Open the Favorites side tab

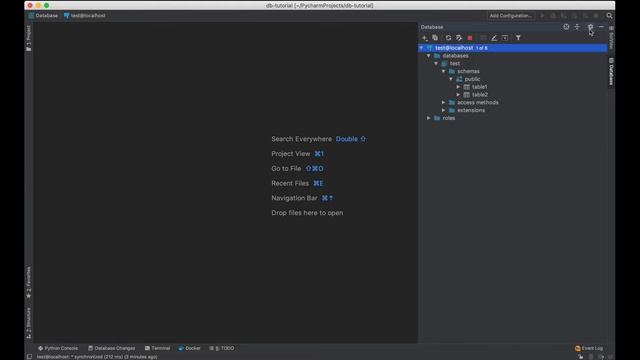(x=29, y=282)
